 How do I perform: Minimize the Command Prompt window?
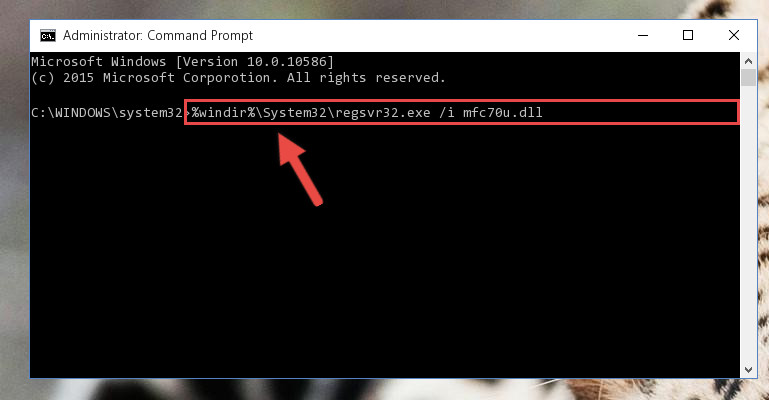642,35
